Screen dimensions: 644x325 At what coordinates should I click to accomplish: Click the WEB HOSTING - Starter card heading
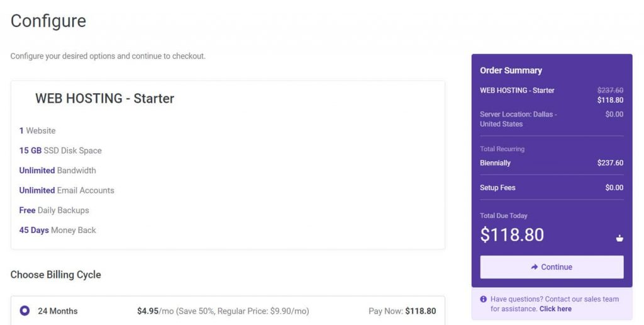(x=104, y=99)
